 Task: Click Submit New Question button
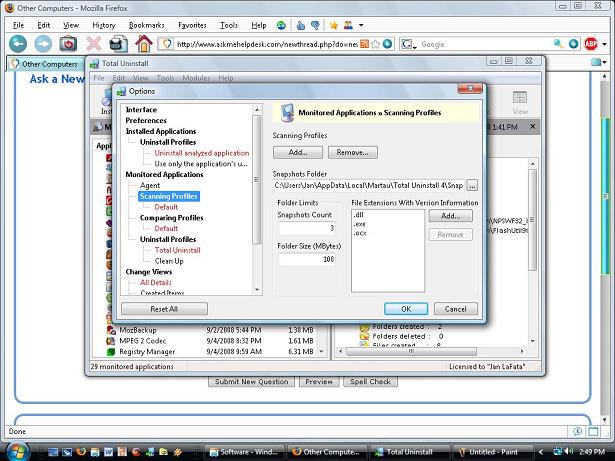pos(251,381)
